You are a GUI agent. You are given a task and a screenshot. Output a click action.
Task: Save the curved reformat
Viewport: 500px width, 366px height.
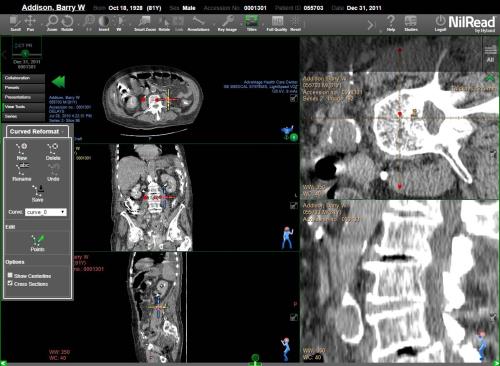click(38, 193)
